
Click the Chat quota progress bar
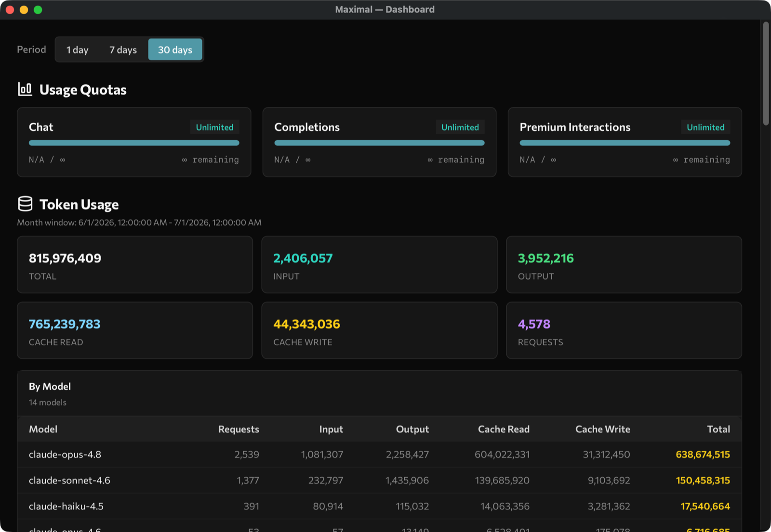134,143
